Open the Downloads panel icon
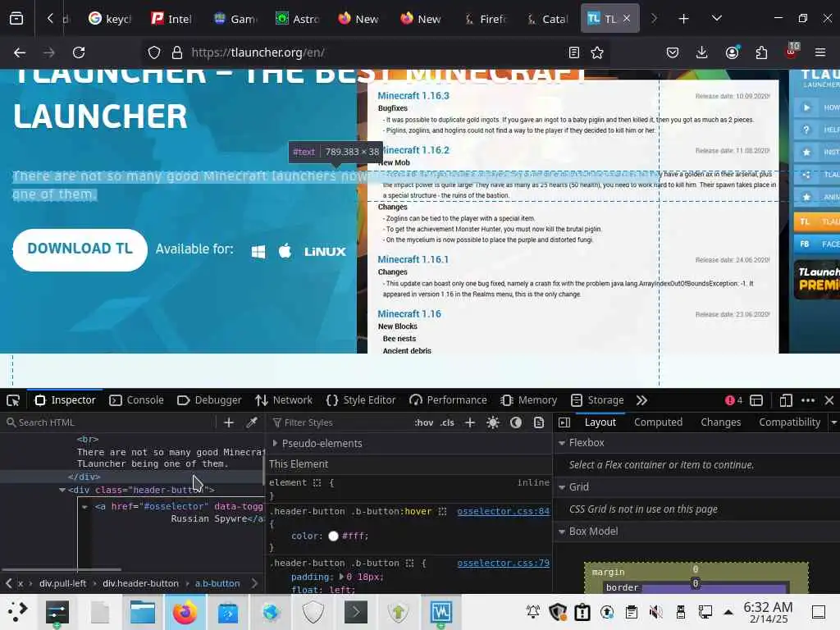840x630 pixels. point(702,52)
